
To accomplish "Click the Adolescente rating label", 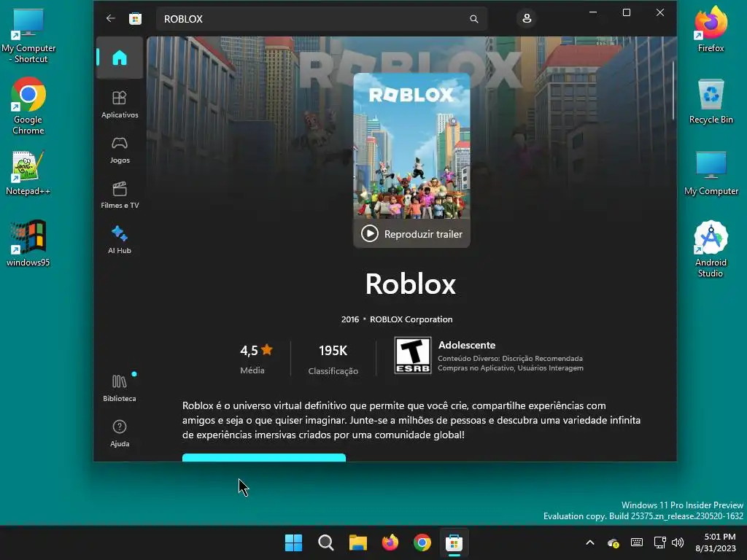I will click(467, 345).
